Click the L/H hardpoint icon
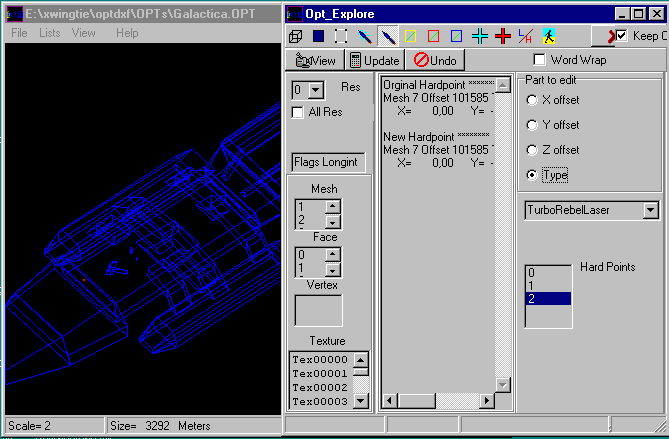The width and height of the screenshot is (669, 439). [526, 37]
